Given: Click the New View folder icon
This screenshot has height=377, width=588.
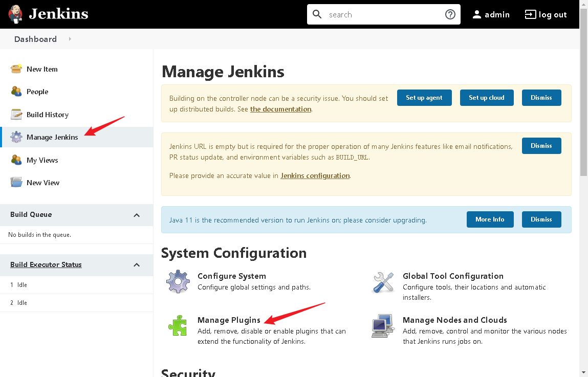Looking at the screenshot, I should 16,183.
